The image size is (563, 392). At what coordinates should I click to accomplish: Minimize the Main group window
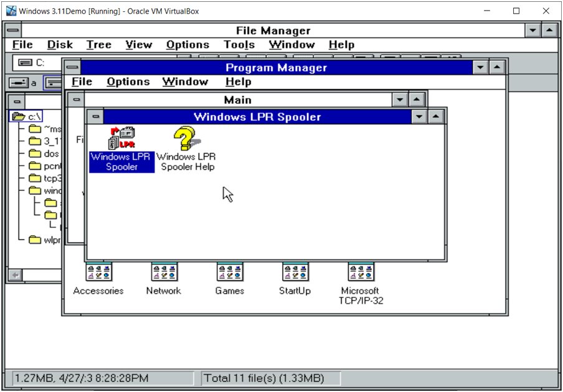tap(400, 100)
